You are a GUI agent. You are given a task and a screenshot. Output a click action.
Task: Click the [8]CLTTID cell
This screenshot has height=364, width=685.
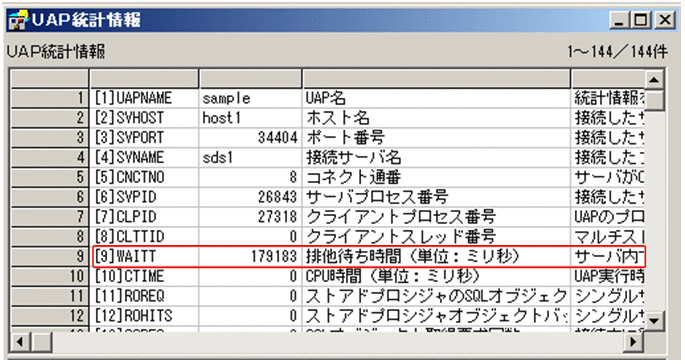pos(144,236)
